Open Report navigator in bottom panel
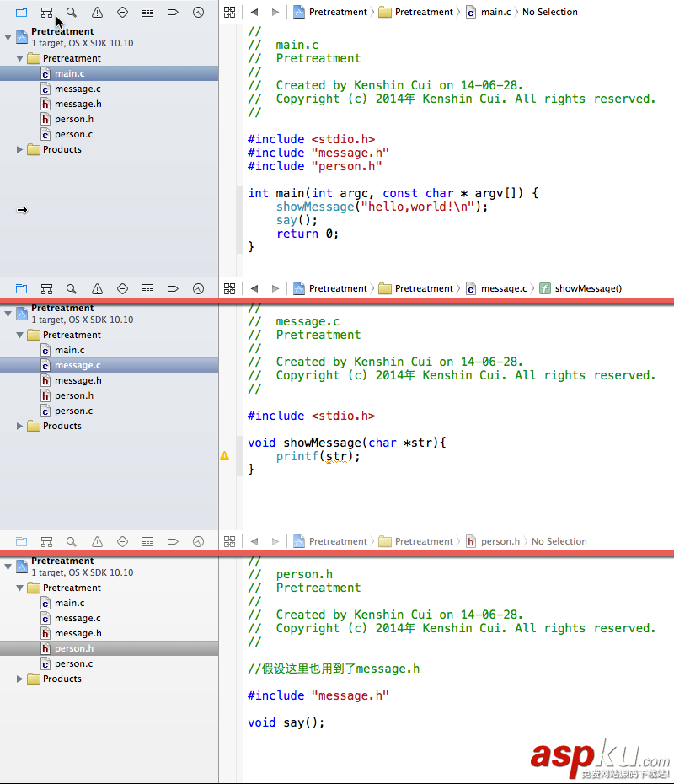 click(x=198, y=541)
